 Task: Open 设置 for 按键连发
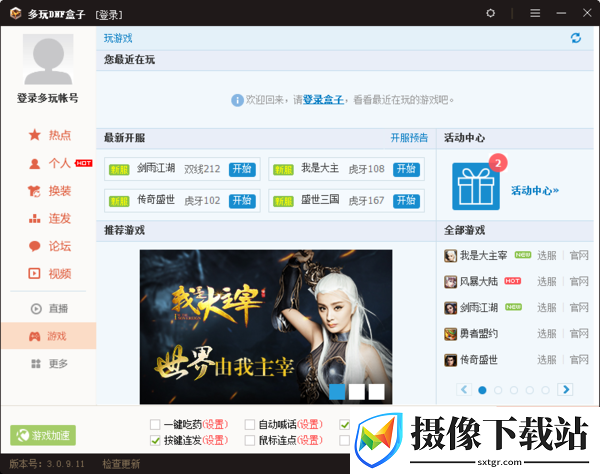pyautogui.click(x=215, y=440)
